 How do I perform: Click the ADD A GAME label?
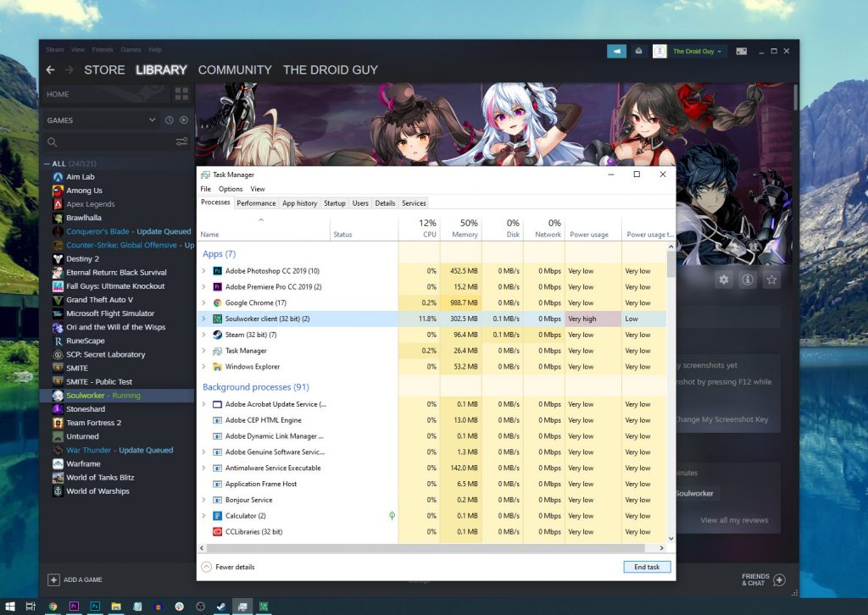[x=83, y=579]
